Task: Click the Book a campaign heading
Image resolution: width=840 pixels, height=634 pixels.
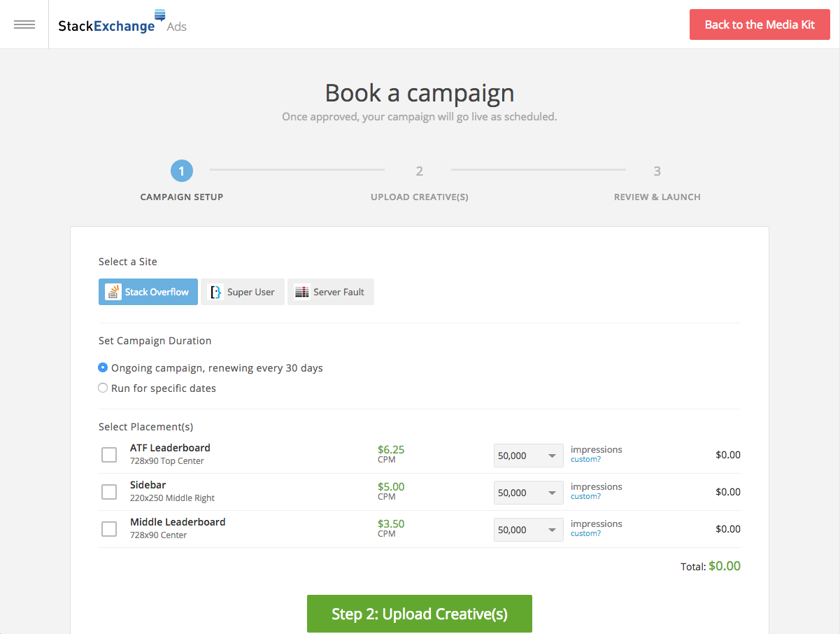Action: pos(420,93)
